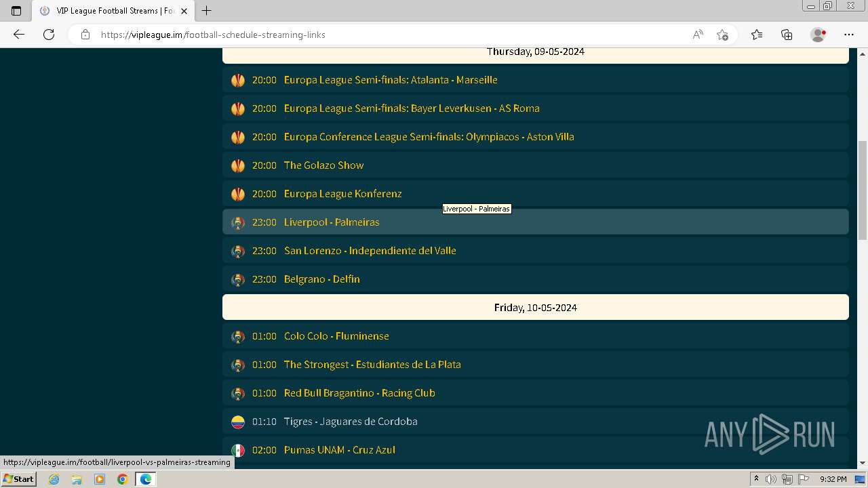This screenshot has width=868, height=488.
Task: Launch Google Chrome from taskbar
Action: click(123, 479)
